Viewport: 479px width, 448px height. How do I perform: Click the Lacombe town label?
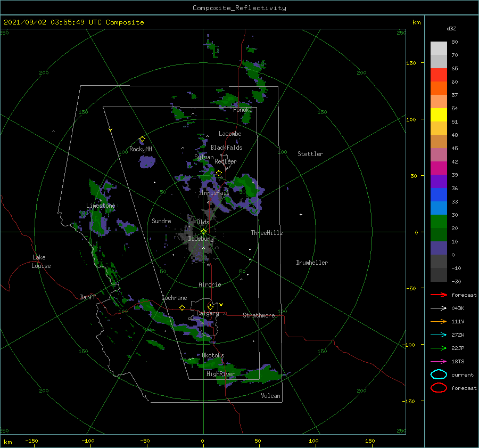click(230, 134)
